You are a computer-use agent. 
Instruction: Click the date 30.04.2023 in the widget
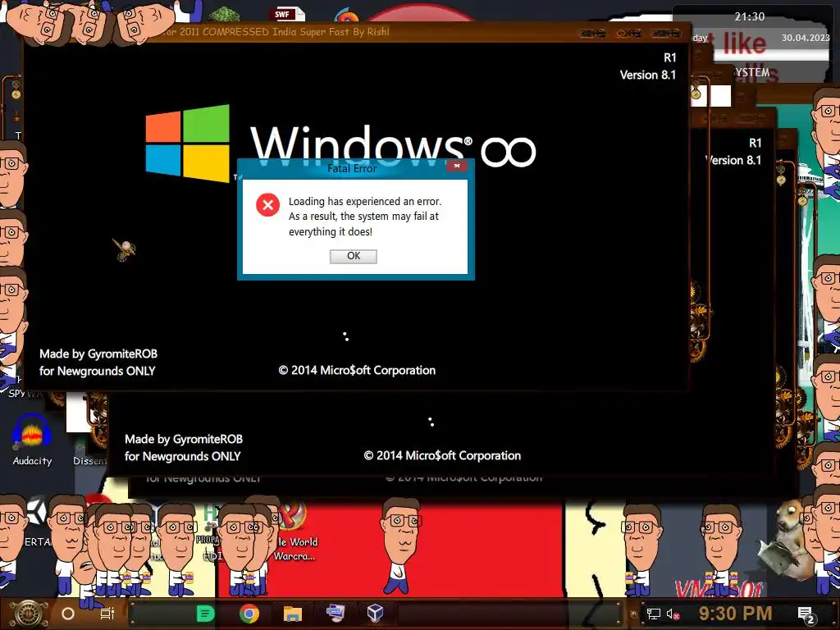coord(806,38)
